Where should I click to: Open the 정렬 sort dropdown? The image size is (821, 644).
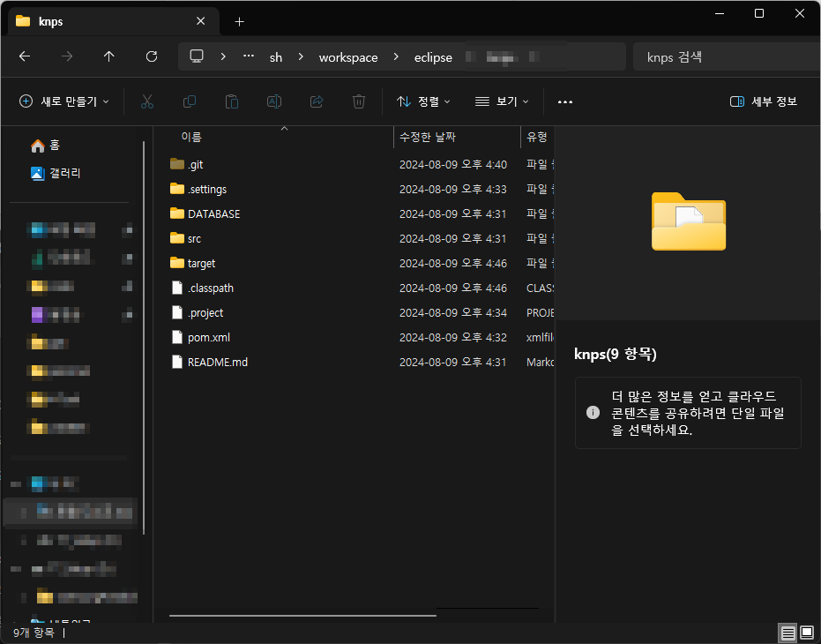423,101
